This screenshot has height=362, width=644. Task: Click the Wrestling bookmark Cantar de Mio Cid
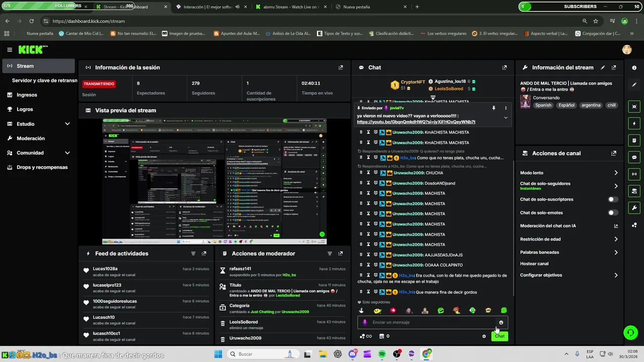pos(81,34)
